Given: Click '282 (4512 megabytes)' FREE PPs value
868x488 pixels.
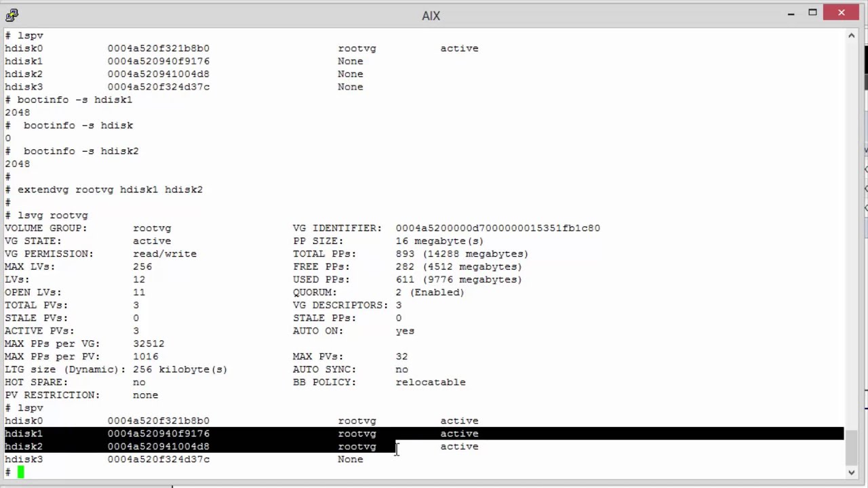Looking at the screenshot, I should tap(458, 267).
